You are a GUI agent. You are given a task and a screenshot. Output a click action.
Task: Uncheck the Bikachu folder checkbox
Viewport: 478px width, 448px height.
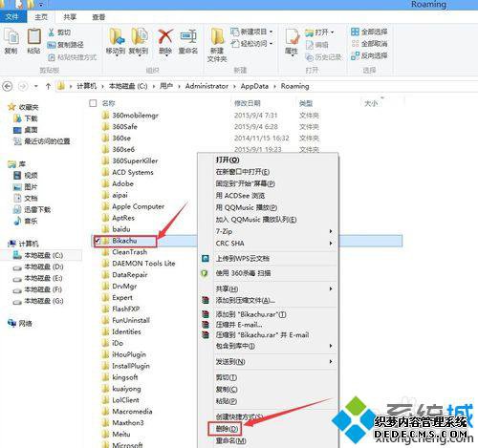(98, 241)
